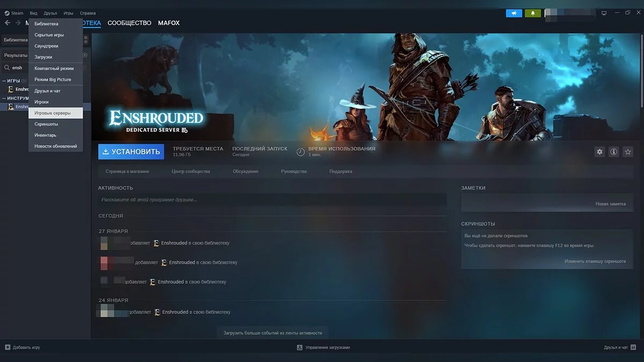
Task: Go forward with the right arrow
Action: point(18,23)
